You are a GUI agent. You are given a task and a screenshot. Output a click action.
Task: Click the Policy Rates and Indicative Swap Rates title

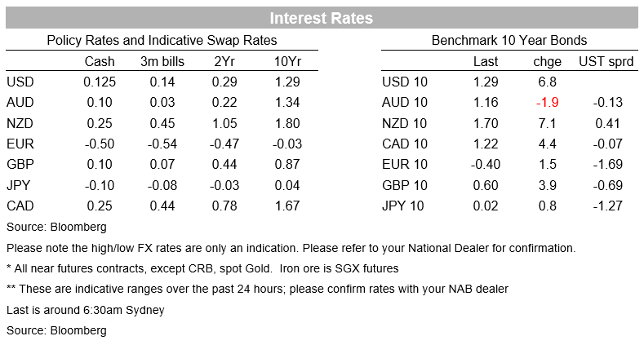pos(162,40)
